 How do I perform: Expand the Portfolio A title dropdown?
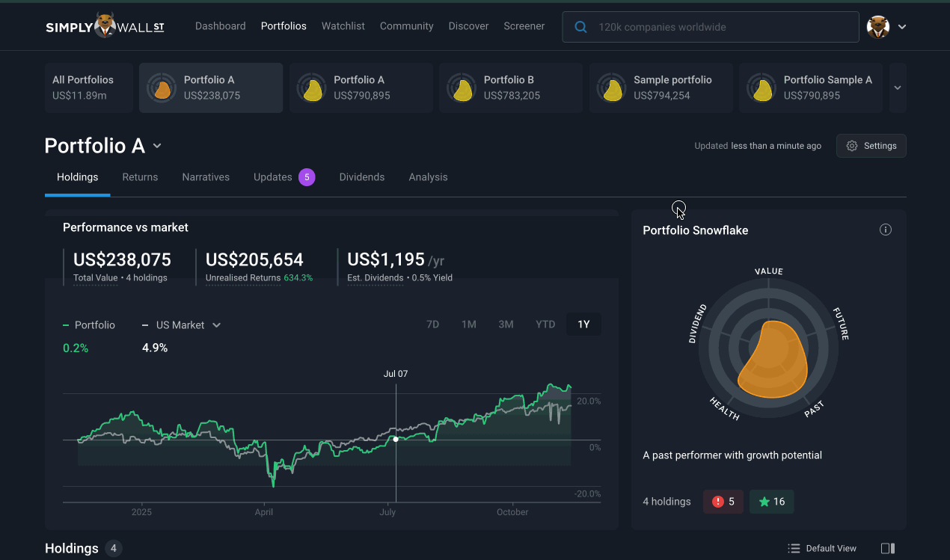157,146
